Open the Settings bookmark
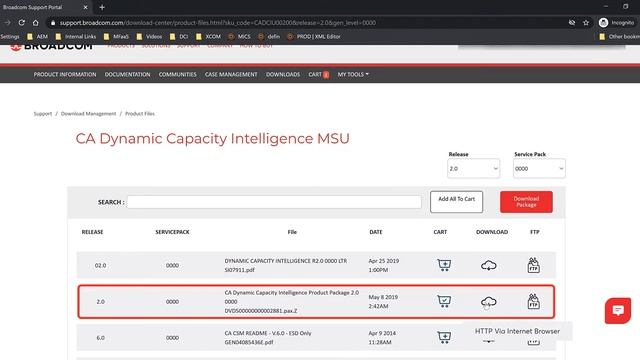This screenshot has width=640, height=360. tap(10, 36)
